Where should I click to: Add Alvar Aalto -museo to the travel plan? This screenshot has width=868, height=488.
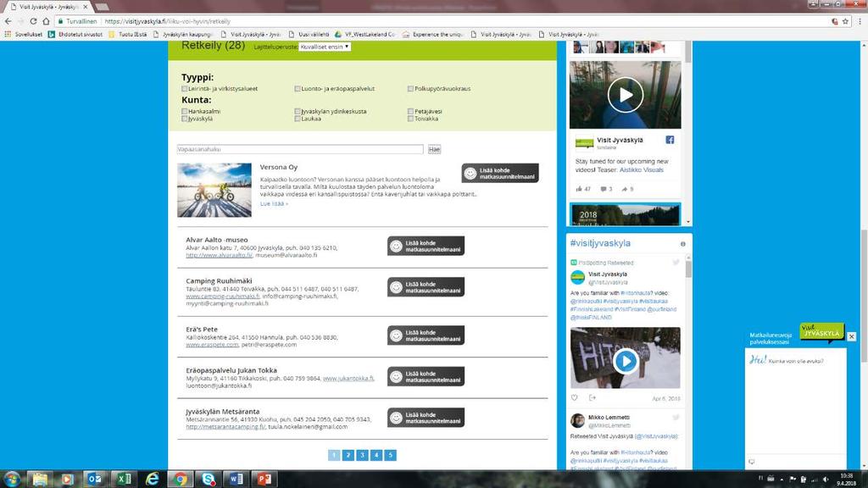426,247
